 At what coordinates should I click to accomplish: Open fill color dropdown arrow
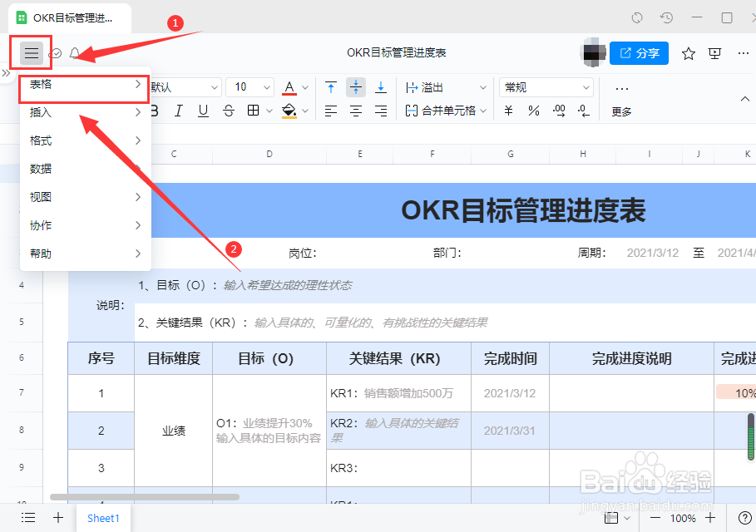(304, 111)
